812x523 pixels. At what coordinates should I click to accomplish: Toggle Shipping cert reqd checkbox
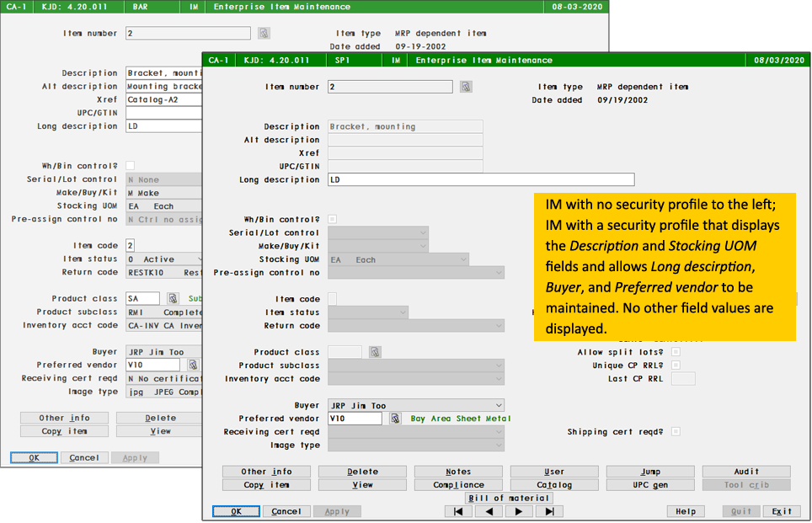coord(676,431)
